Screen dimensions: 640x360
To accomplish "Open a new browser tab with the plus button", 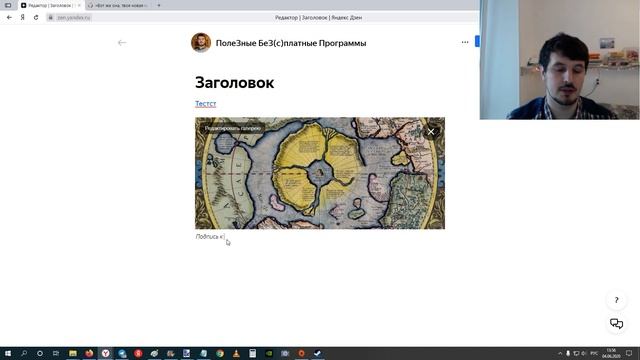I will pyautogui.click(x=159, y=5).
